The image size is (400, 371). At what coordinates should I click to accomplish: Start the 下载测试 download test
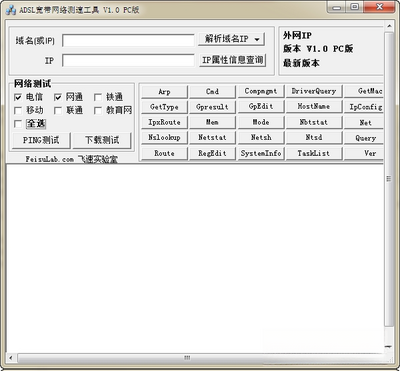coord(102,140)
